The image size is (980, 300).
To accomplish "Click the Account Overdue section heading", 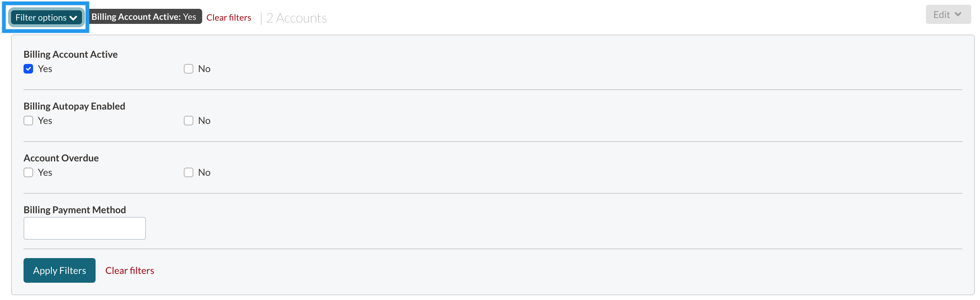I will coord(61,158).
